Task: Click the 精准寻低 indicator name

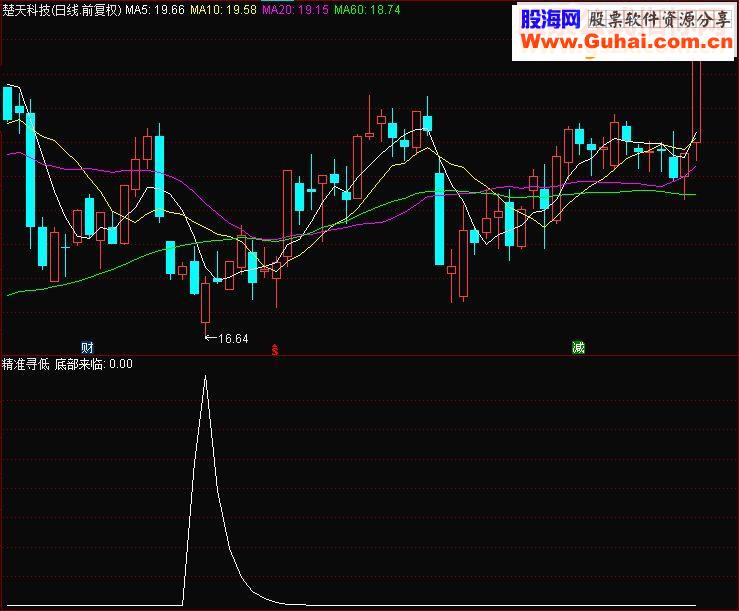Action: (26, 364)
